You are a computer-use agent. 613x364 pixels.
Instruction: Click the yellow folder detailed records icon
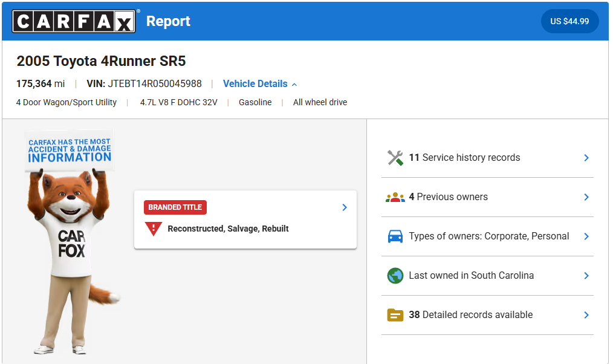pyautogui.click(x=395, y=315)
